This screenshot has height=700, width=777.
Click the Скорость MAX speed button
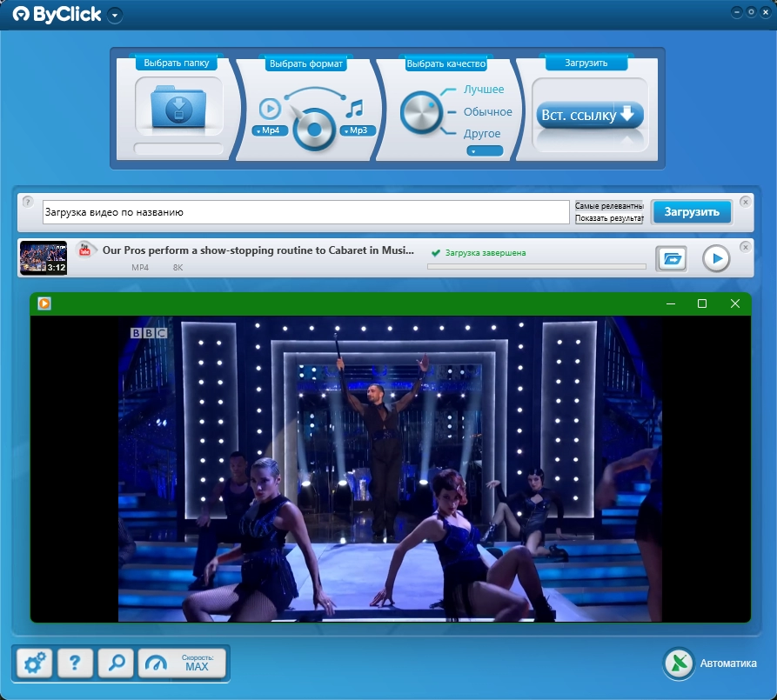coord(182,663)
